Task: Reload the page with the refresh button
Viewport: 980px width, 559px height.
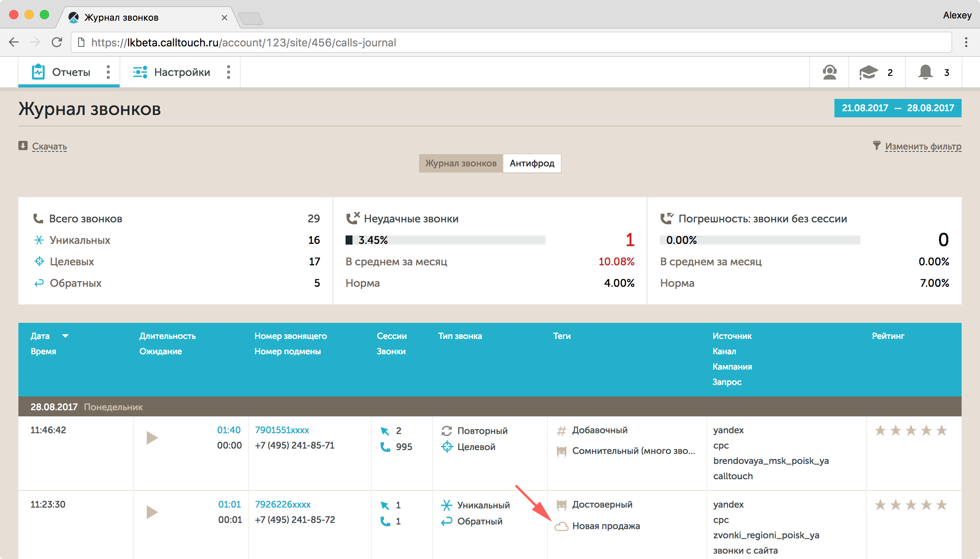Action: pos(57,42)
